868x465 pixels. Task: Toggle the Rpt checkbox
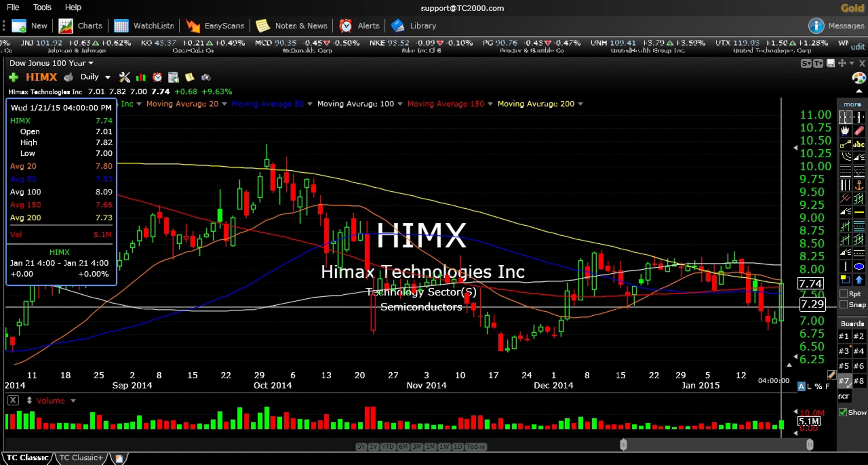843,294
